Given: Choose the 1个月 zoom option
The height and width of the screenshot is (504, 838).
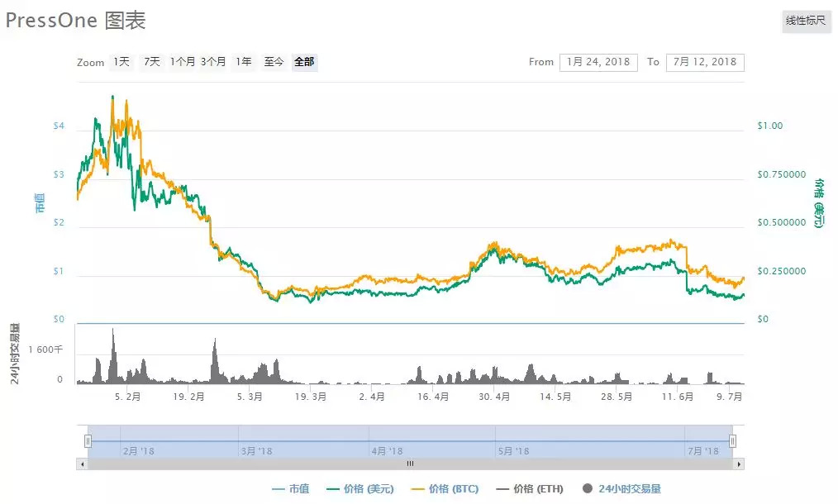Looking at the screenshot, I should point(183,62).
